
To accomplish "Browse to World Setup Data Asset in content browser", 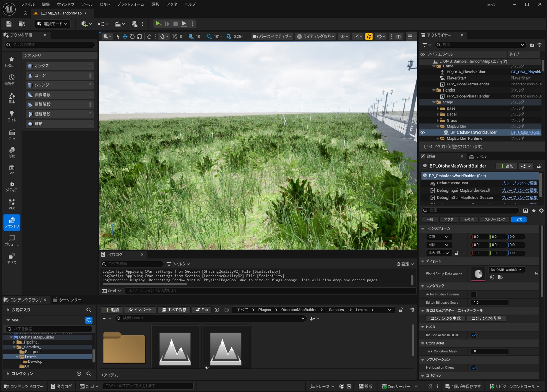I will pyautogui.click(x=500, y=277).
